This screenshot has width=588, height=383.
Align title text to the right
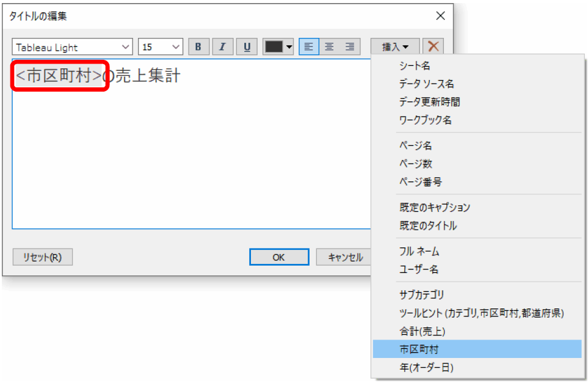pyautogui.click(x=350, y=47)
